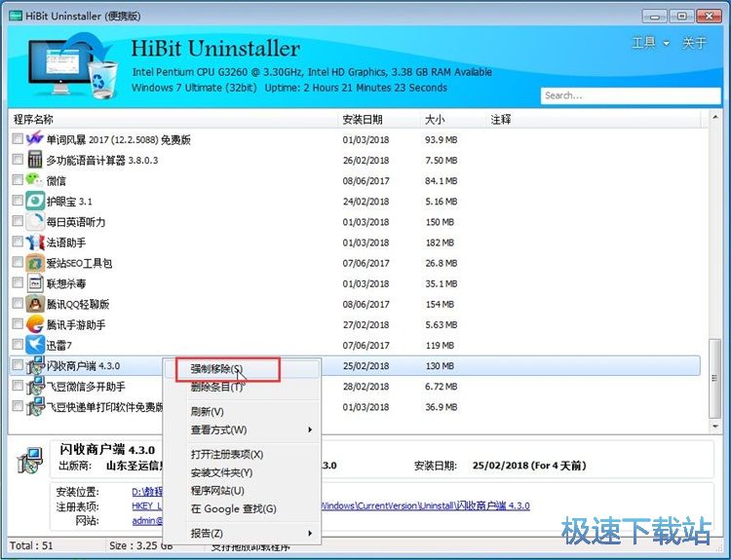This screenshot has height=560, width=731.
Task: Click the 182 MB size value
Action: click(x=440, y=243)
